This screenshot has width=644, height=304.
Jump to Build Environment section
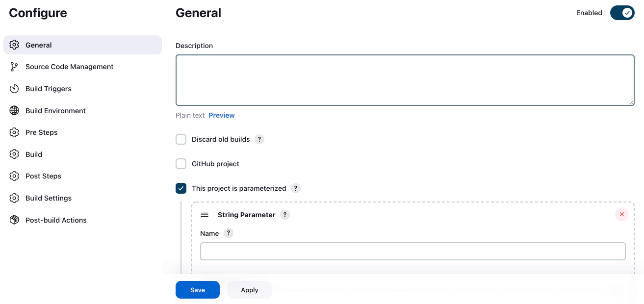(82, 111)
